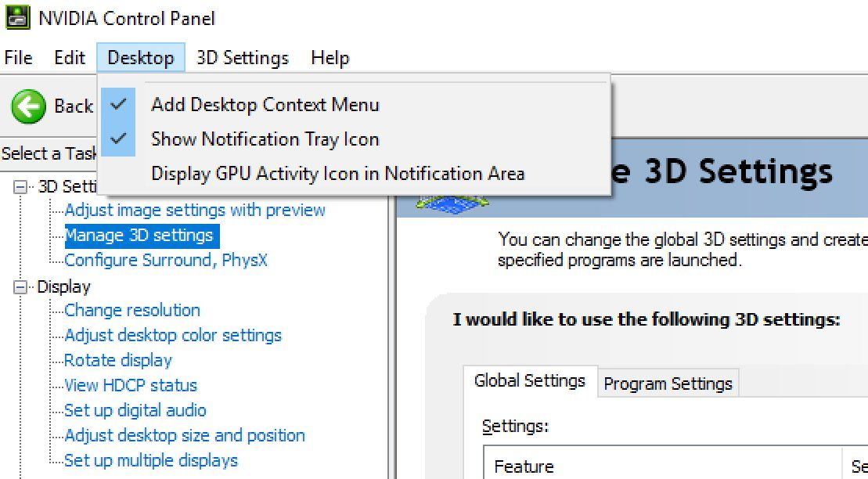
Task: Open the File menu
Action: [x=17, y=57]
